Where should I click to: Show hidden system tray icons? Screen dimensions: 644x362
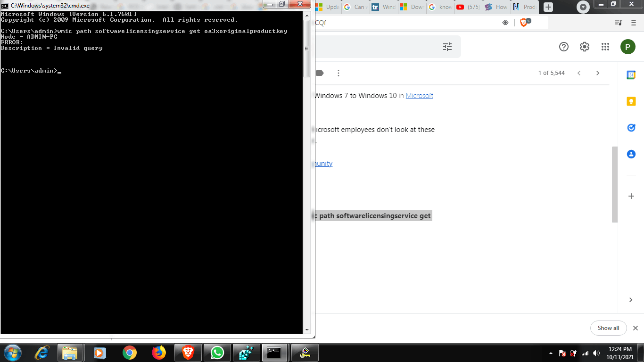coord(551,353)
